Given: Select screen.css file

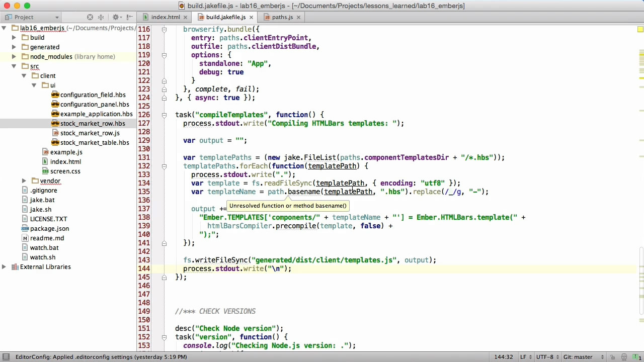Looking at the screenshot, I should pyautogui.click(x=65, y=171).
